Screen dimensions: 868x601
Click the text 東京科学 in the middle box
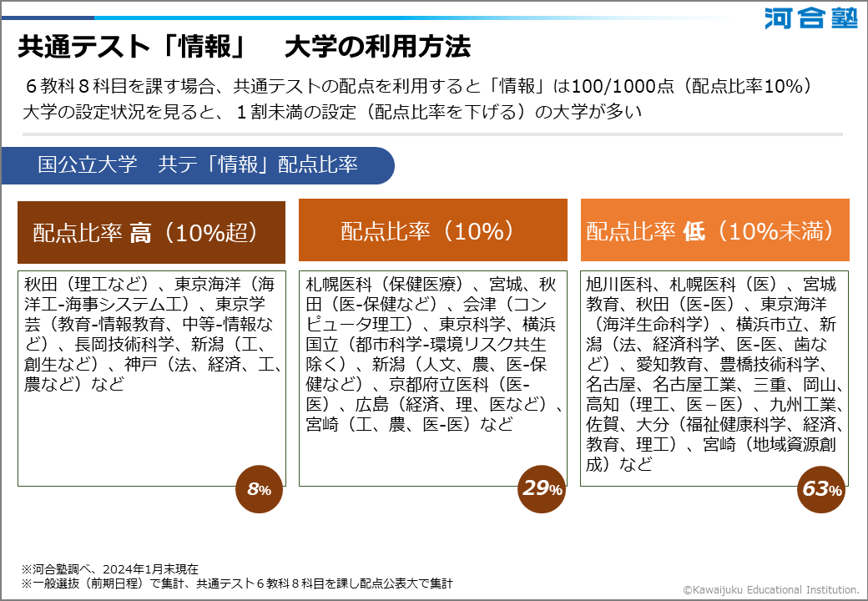click(472, 325)
